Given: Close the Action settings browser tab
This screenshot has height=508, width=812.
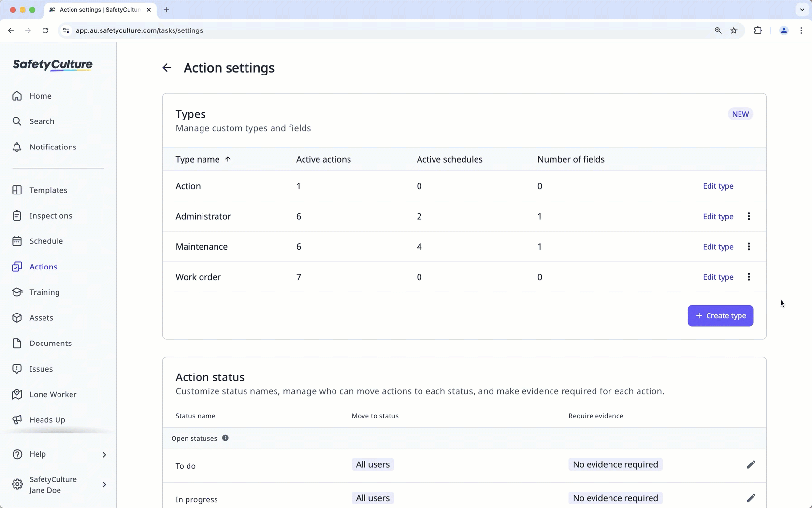Looking at the screenshot, I should point(149,10).
